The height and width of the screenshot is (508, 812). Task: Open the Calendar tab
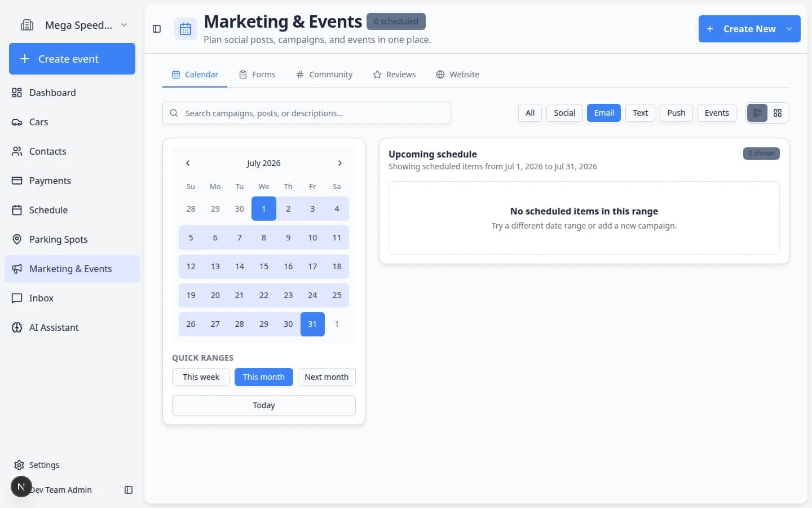coord(195,75)
